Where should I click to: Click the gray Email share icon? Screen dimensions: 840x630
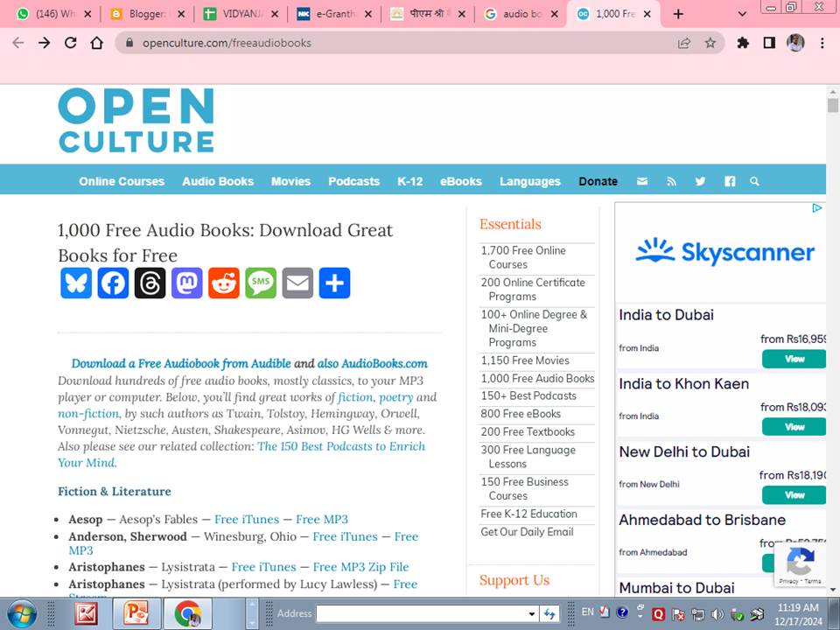click(x=297, y=283)
